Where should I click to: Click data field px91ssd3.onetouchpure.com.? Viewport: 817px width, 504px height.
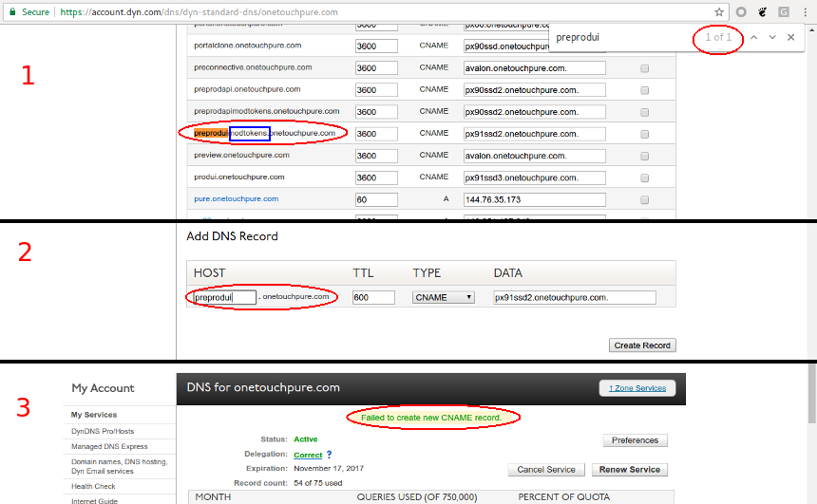(535, 177)
